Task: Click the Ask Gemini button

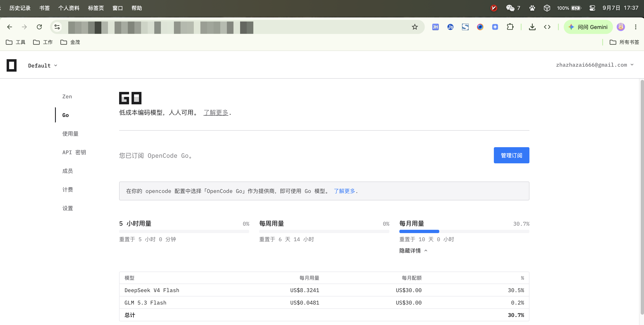Action: point(588,27)
